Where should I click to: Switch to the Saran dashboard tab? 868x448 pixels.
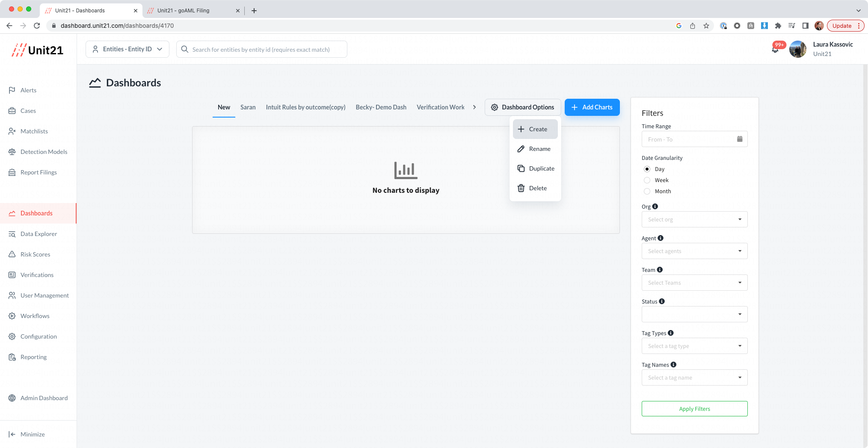pos(248,107)
